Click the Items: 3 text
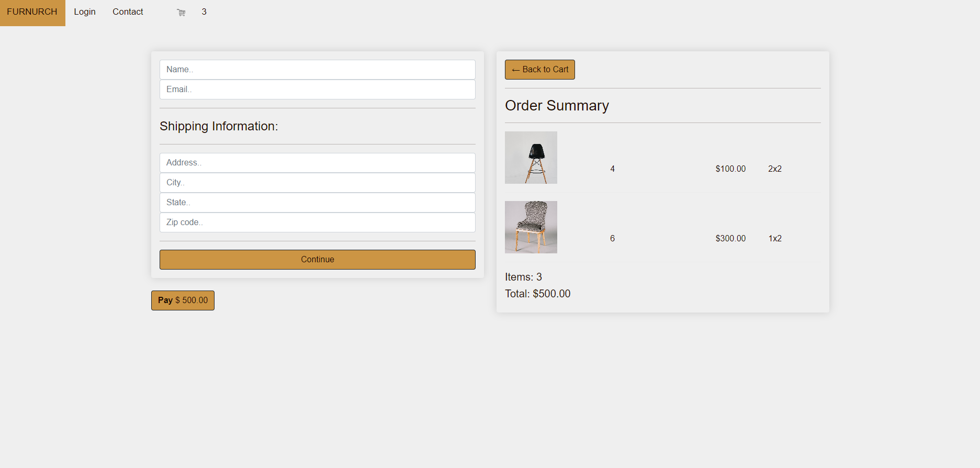The width and height of the screenshot is (980, 468). (x=523, y=277)
